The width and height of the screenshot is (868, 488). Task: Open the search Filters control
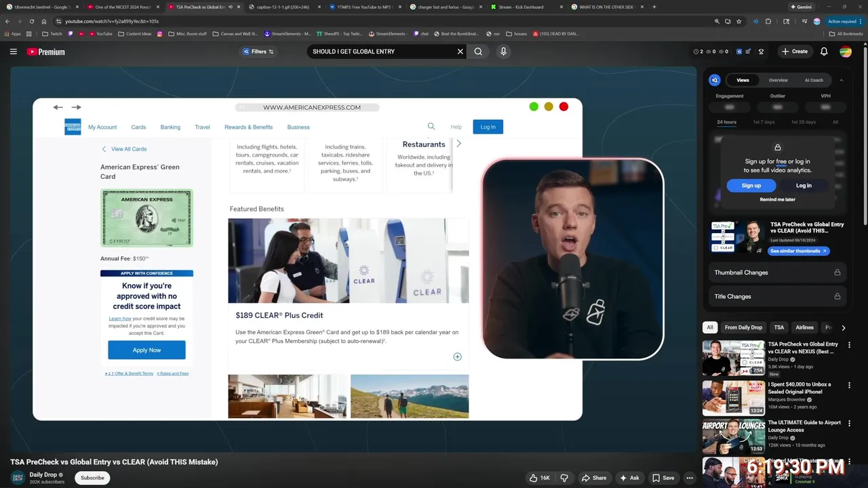[258, 52]
